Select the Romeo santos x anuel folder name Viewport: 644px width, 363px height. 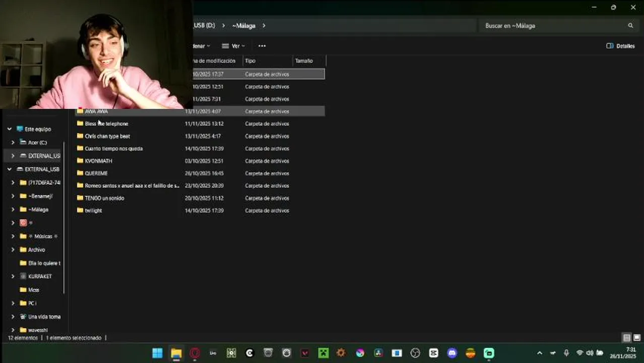click(132, 186)
